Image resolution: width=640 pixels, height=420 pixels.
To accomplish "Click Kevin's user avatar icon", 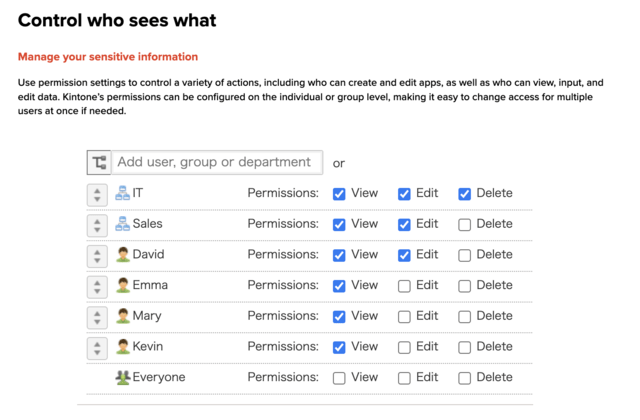I will tap(122, 346).
